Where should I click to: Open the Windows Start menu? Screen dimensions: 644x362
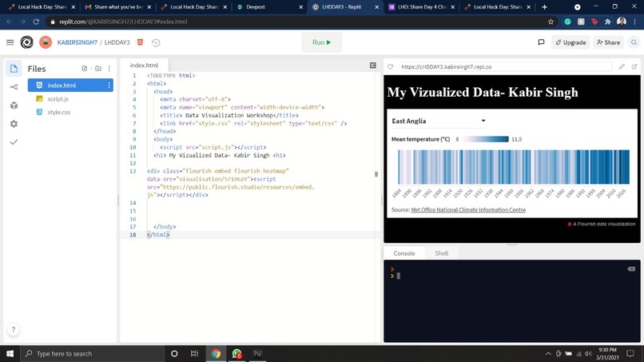pos(10,353)
